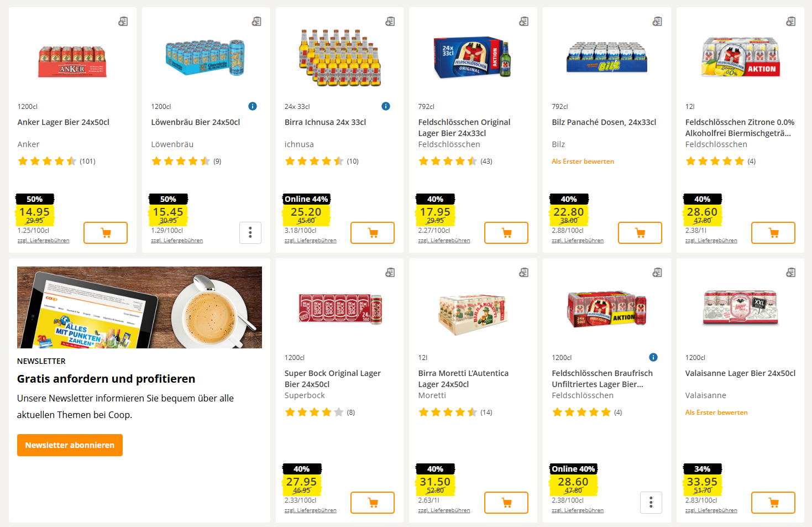The width and height of the screenshot is (812, 527).
Task: Save Super Bock Original Lager to list
Action: (x=390, y=273)
